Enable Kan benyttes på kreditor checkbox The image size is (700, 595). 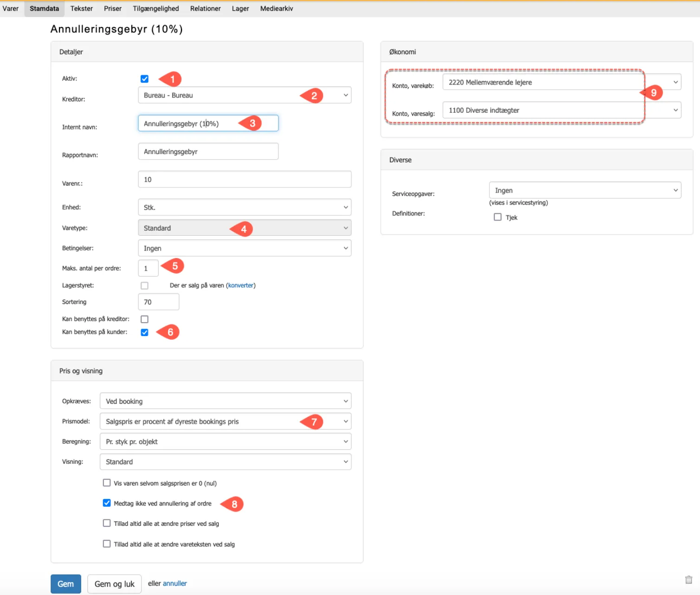pyautogui.click(x=144, y=319)
